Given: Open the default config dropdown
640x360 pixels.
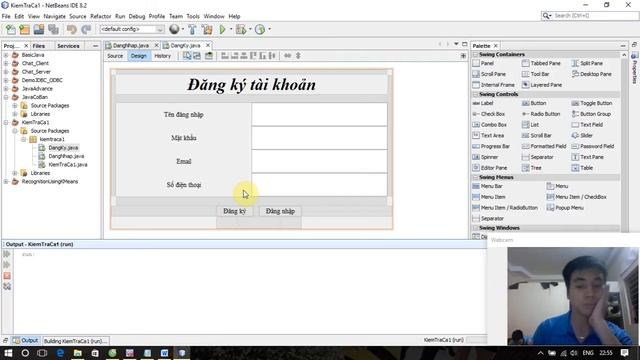Looking at the screenshot, I should point(132,29).
